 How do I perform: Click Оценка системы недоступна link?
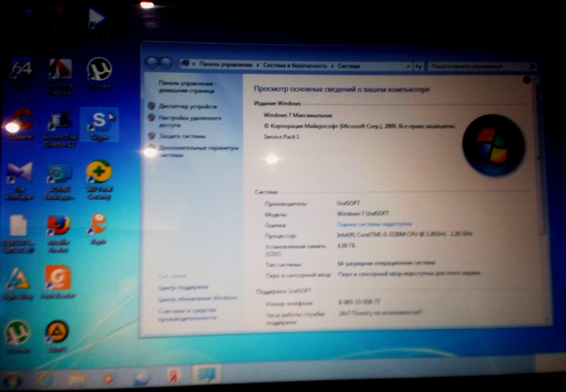375,224
